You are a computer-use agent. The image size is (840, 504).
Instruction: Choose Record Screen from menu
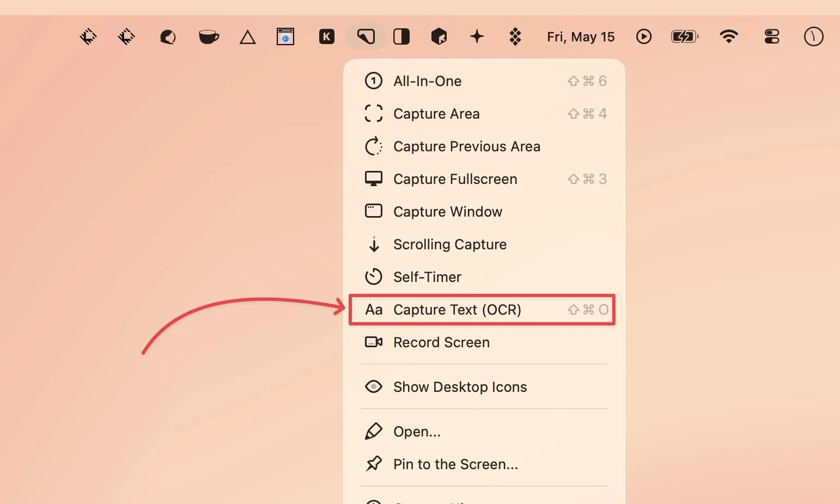point(484,342)
